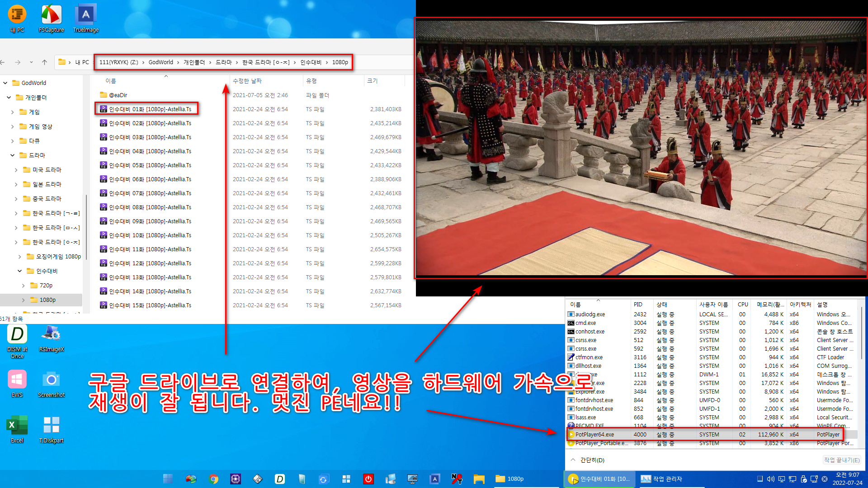Click the 작업 끝내기 end task button
This screenshot has height=488, width=868.
[x=841, y=460]
